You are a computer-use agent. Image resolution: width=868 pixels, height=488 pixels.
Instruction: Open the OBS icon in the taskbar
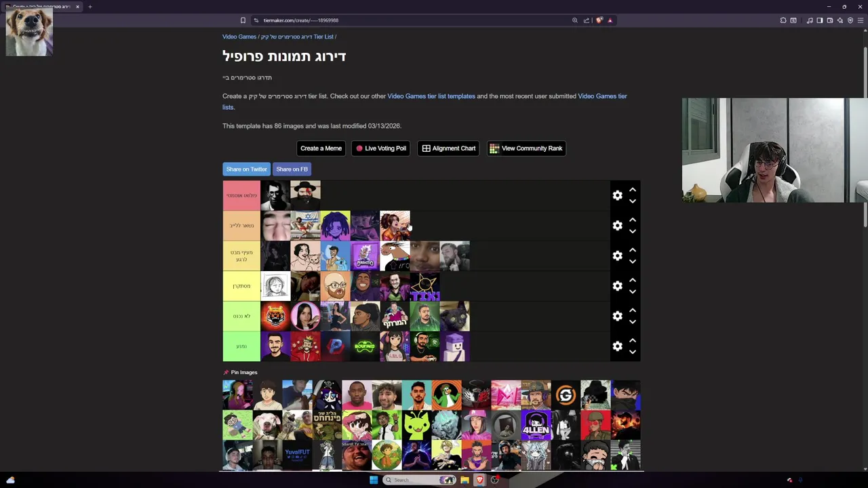[494, 480]
